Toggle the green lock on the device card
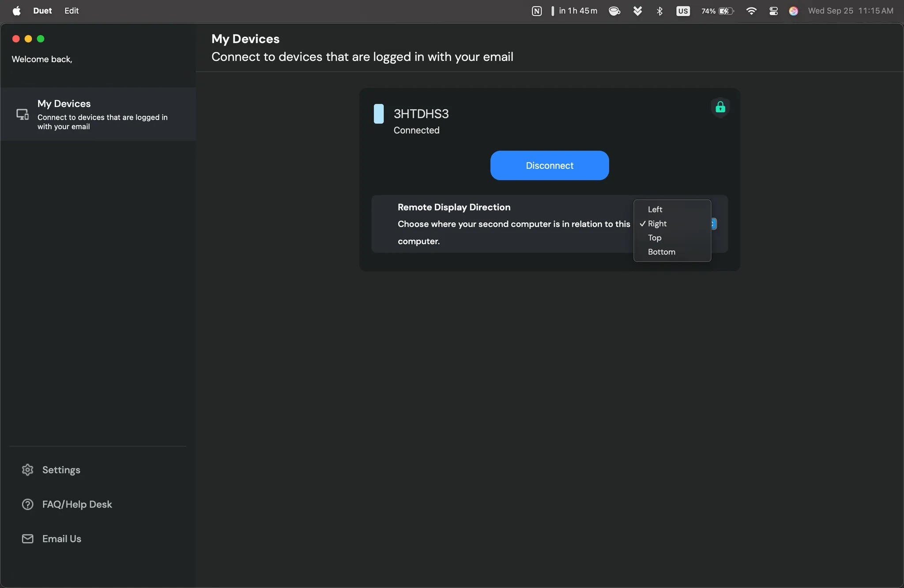Screen dimensions: 904x588 point(720,107)
